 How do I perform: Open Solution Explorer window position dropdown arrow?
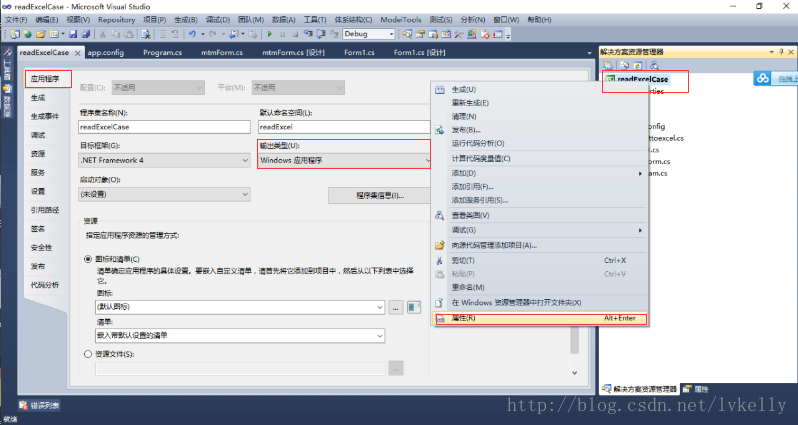coord(772,52)
